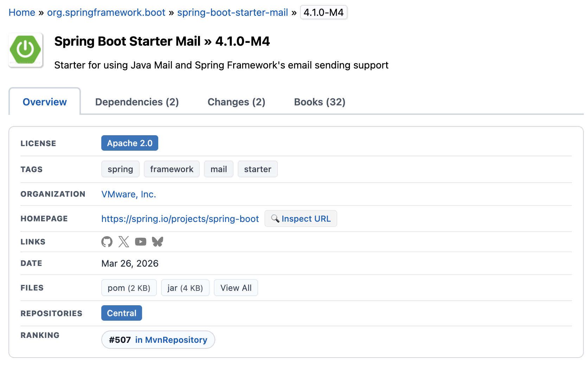Download the pom (2 KB) file
The image size is (588, 366).
point(129,288)
